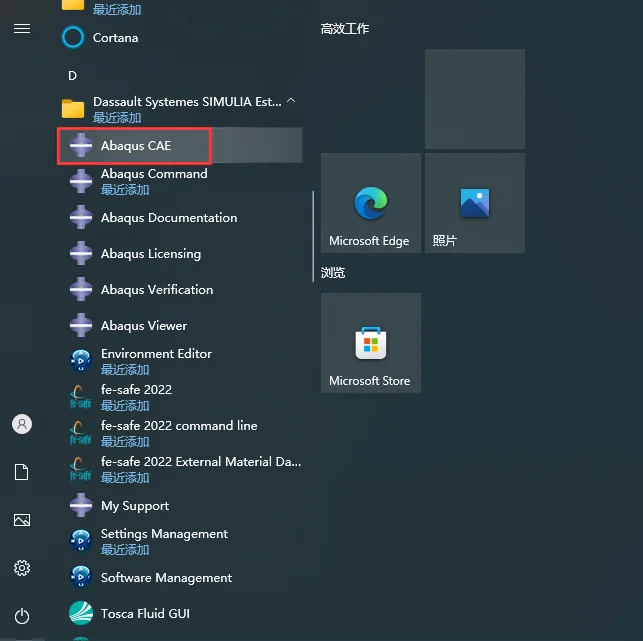643x641 pixels.
Task: Open fe-safe 2022 command line
Action: point(180,433)
